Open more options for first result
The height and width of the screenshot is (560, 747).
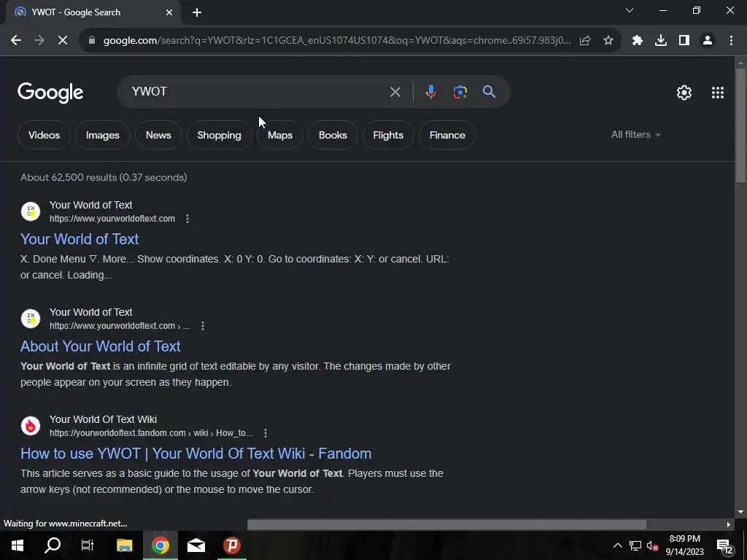187,219
